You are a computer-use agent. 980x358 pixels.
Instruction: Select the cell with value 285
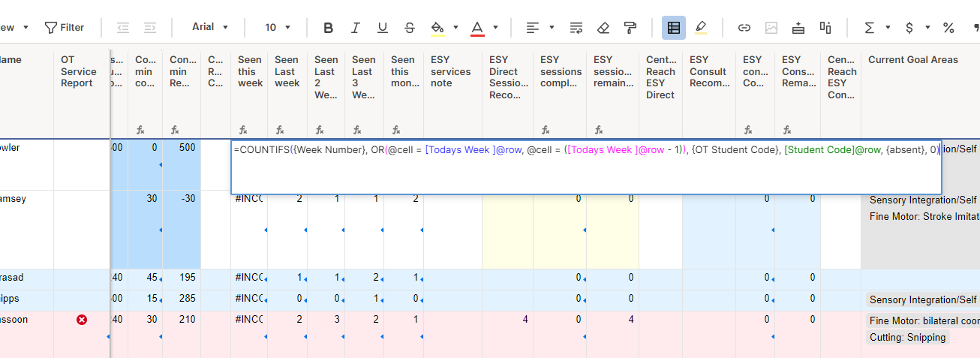pos(182,300)
